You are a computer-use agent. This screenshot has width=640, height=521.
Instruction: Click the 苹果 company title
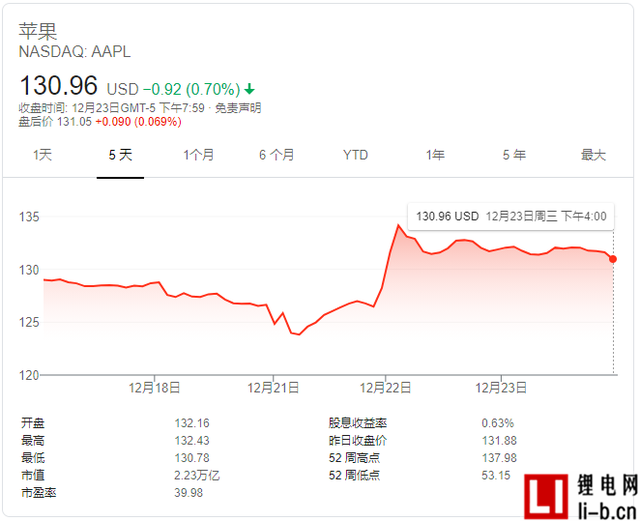[38, 31]
